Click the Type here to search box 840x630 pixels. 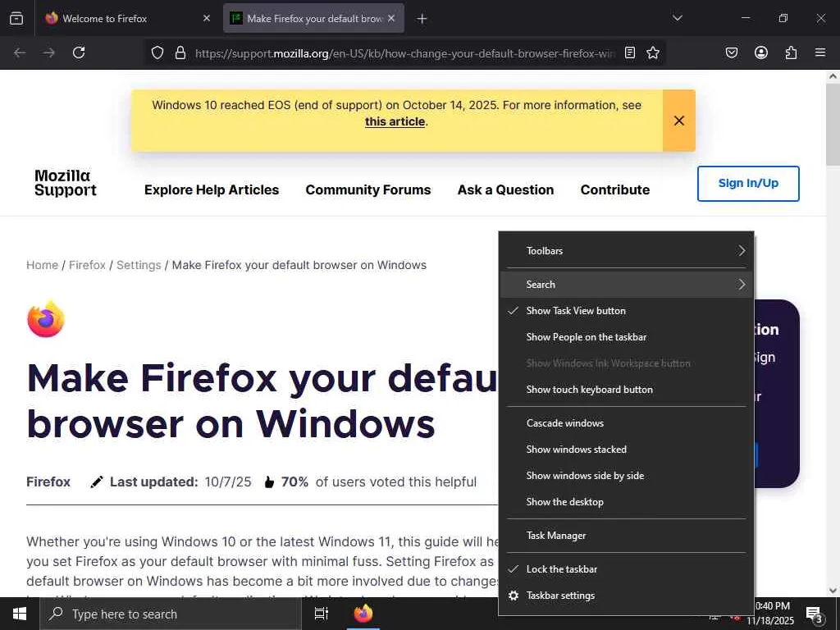(171, 614)
